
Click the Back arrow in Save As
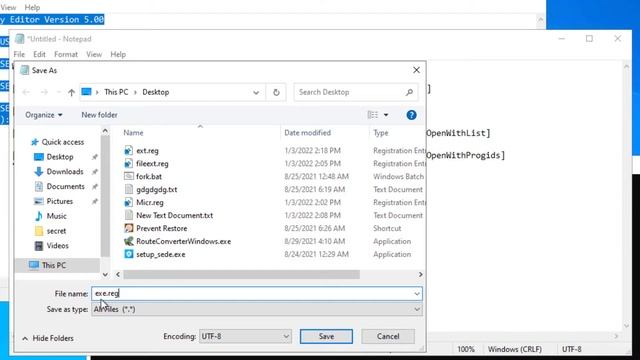click(26, 93)
